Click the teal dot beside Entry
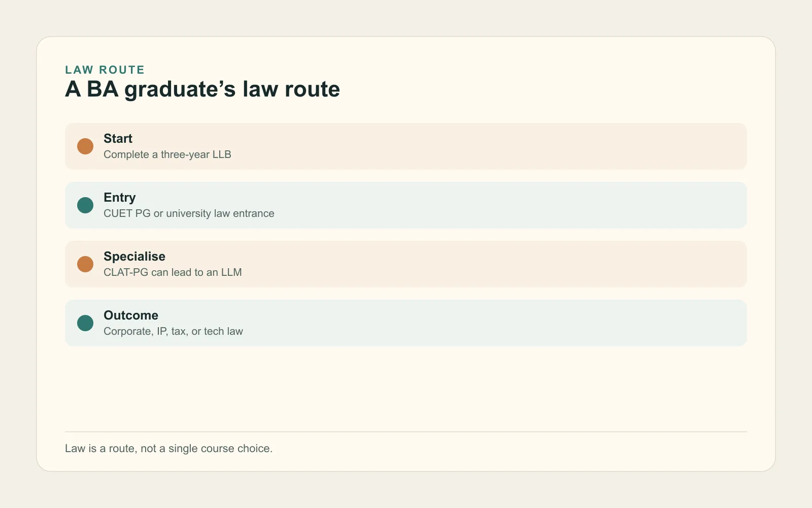This screenshot has height=508, width=812. [x=85, y=205]
